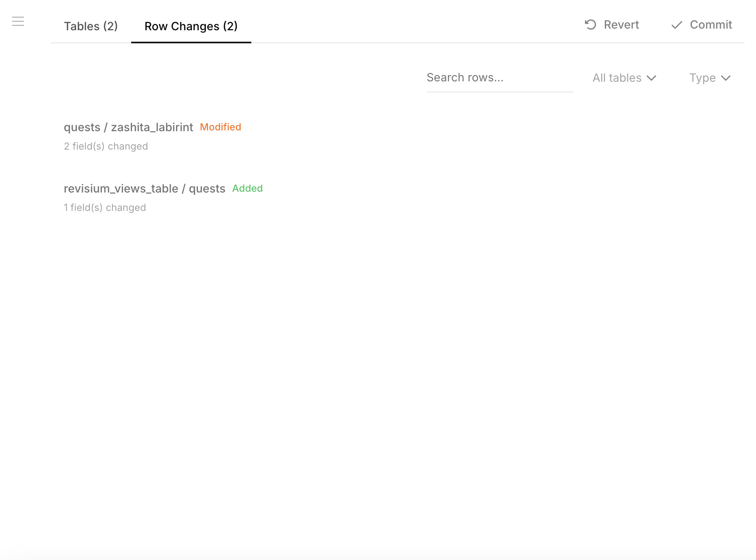This screenshot has width=756, height=560.
Task: Click the Search rows input field
Action: click(x=500, y=77)
